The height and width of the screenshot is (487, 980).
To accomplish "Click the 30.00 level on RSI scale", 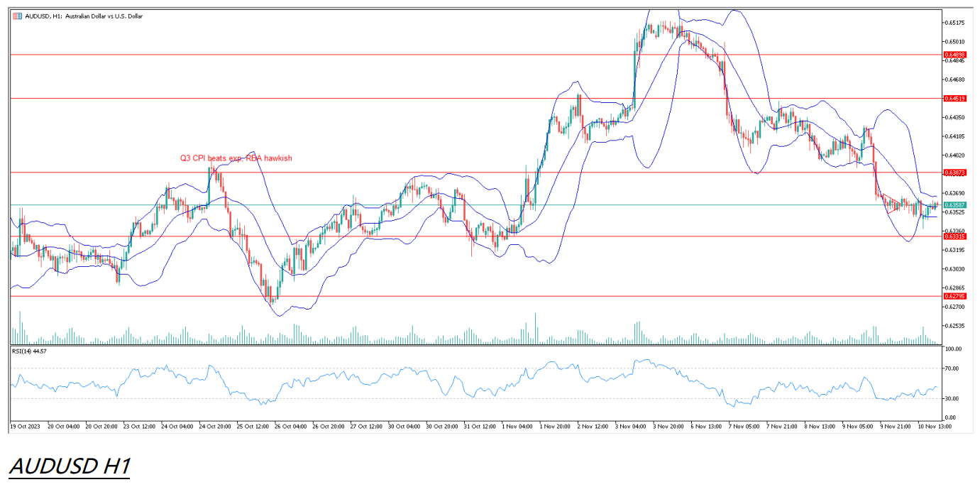I will [952, 398].
